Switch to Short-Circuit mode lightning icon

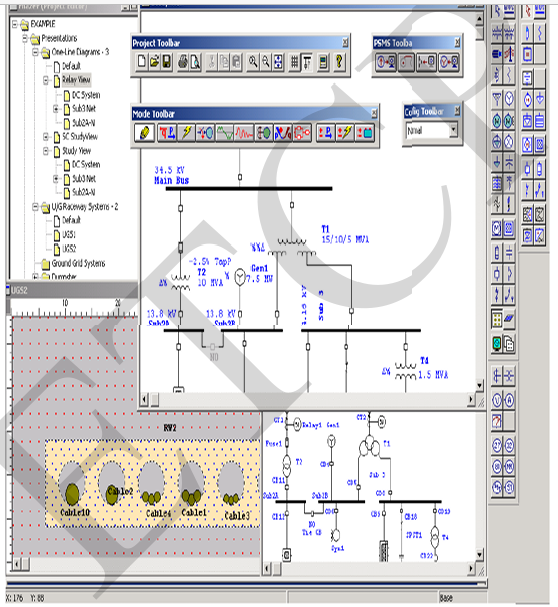pyautogui.click(x=187, y=133)
